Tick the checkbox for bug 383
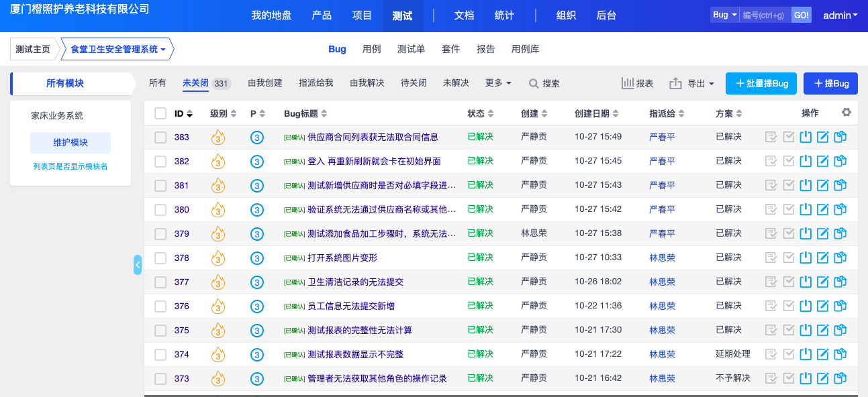Screen dimensions: 868x397 (x=160, y=137)
